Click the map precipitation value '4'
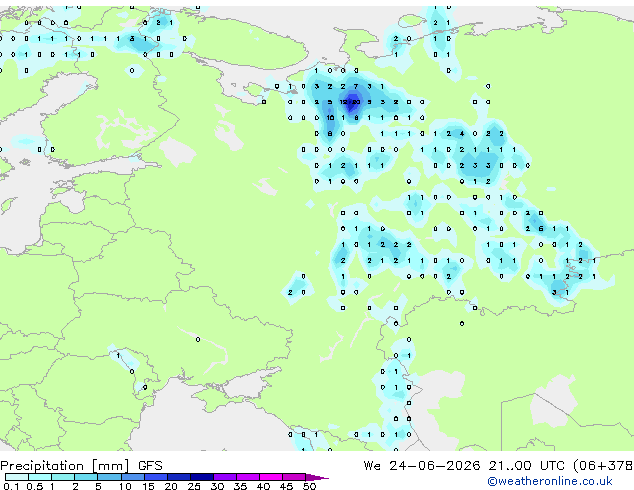This screenshot has width=634, height=490. tap(462, 133)
